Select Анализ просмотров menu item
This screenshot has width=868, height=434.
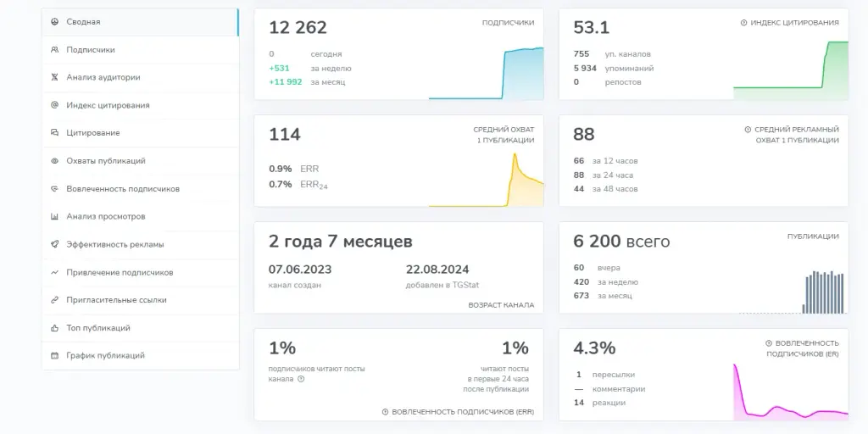pos(140,216)
